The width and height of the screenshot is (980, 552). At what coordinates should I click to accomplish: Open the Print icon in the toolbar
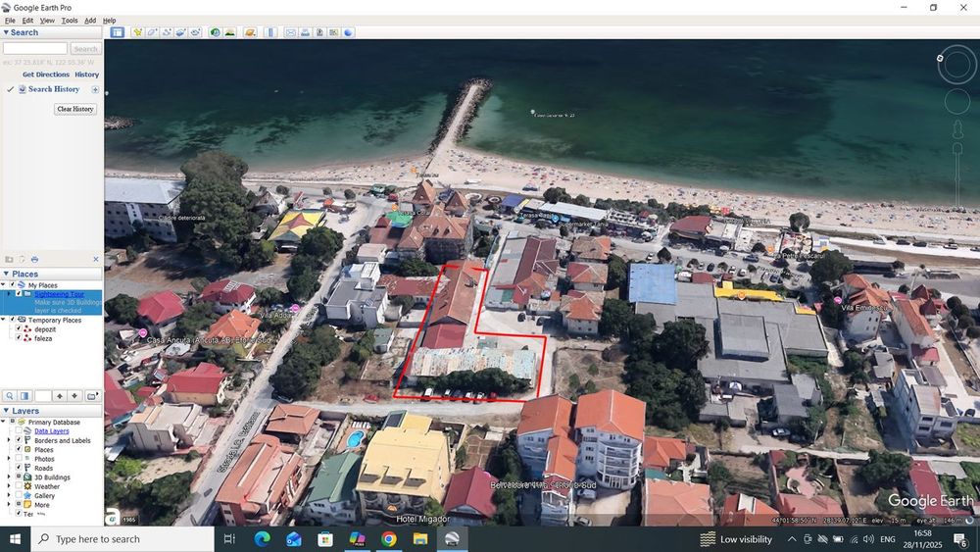pos(305,32)
